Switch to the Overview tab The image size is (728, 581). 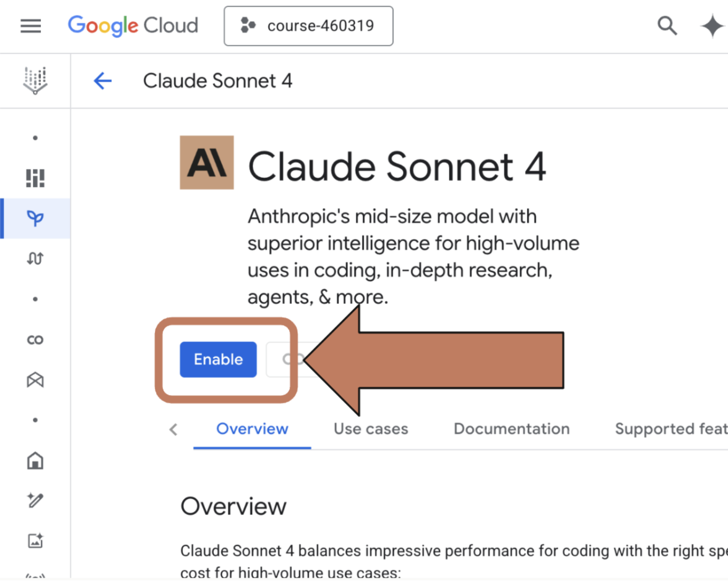tap(252, 429)
